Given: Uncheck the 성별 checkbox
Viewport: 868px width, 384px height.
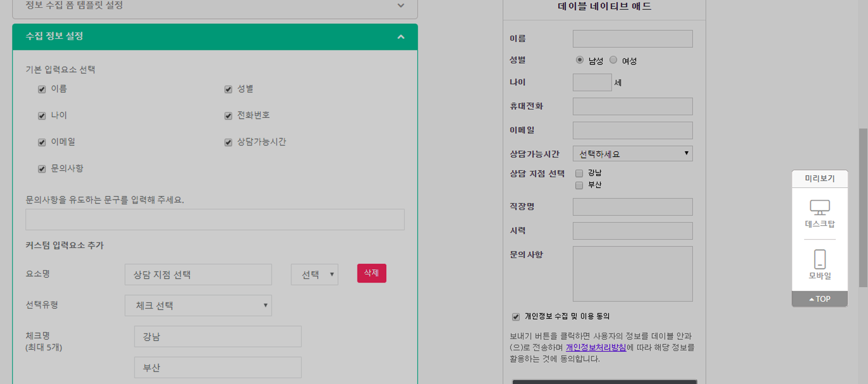Looking at the screenshot, I should pos(228,89).
